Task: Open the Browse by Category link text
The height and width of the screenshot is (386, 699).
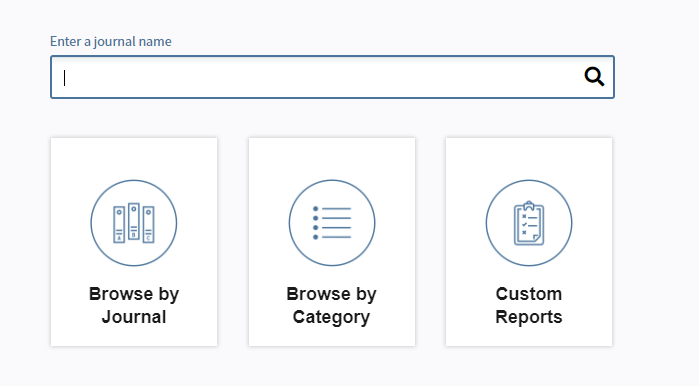Action: point(331,305)
